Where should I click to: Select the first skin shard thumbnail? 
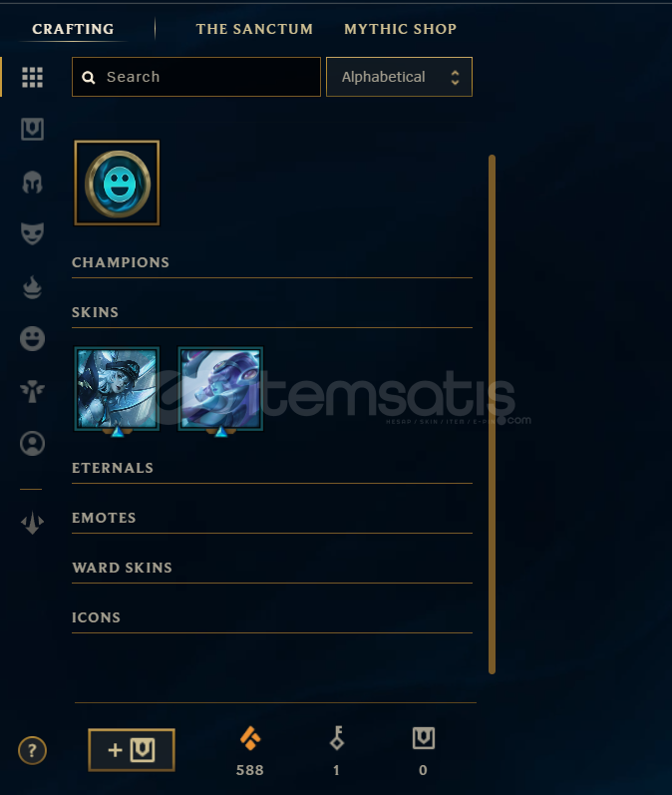point(117,389)
